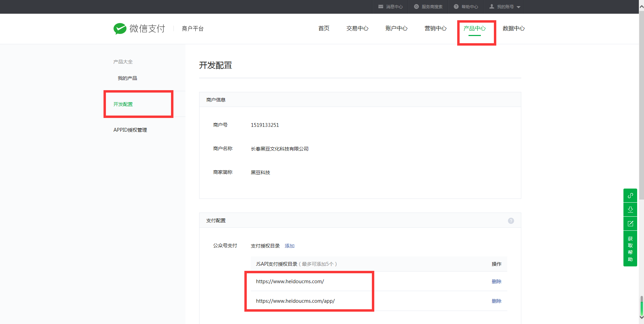
Task: Click the service provider search icon
Action: tap(416, 7)
